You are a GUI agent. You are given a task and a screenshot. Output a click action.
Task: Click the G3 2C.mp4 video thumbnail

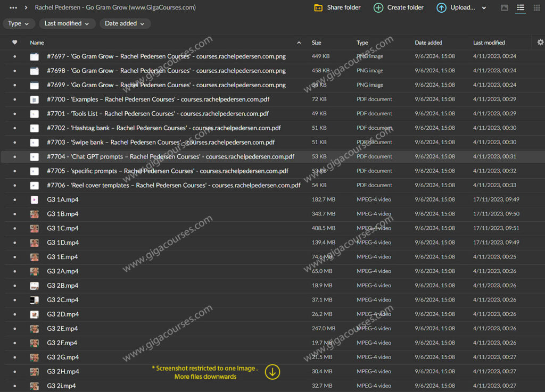[34, 300]
